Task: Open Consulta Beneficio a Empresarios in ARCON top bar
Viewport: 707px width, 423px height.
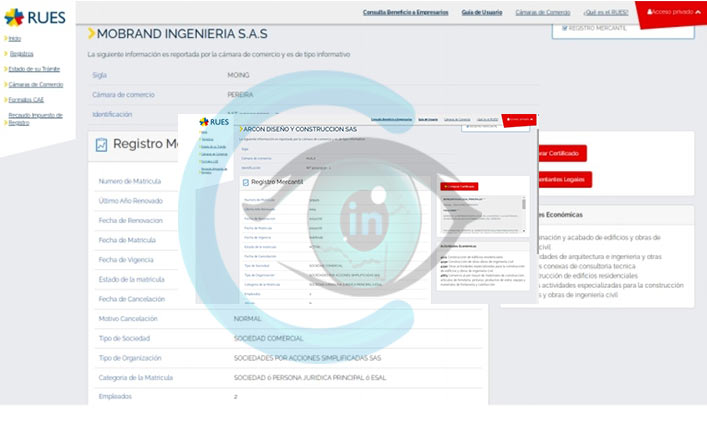Action: [x=391, y=120]
